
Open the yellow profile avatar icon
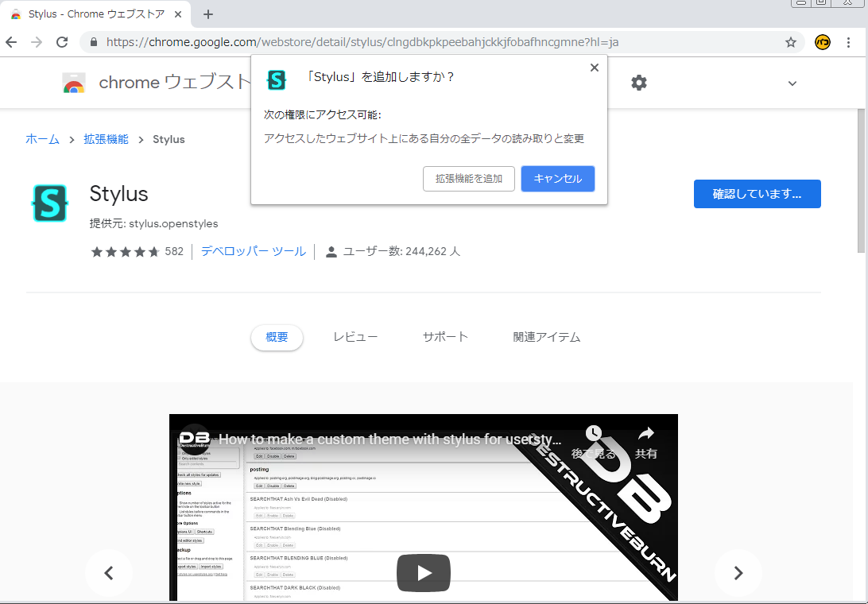pos(823,42)
